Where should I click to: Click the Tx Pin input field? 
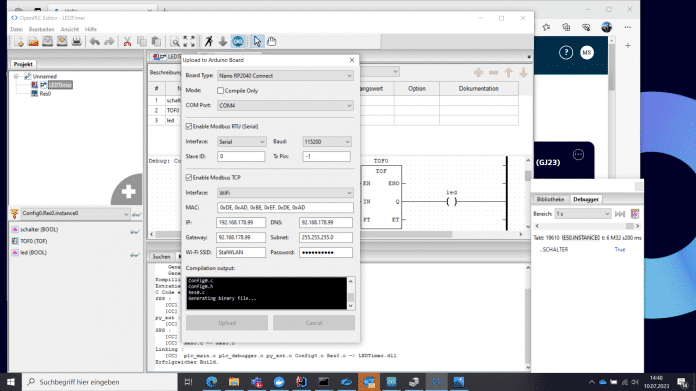326,156
